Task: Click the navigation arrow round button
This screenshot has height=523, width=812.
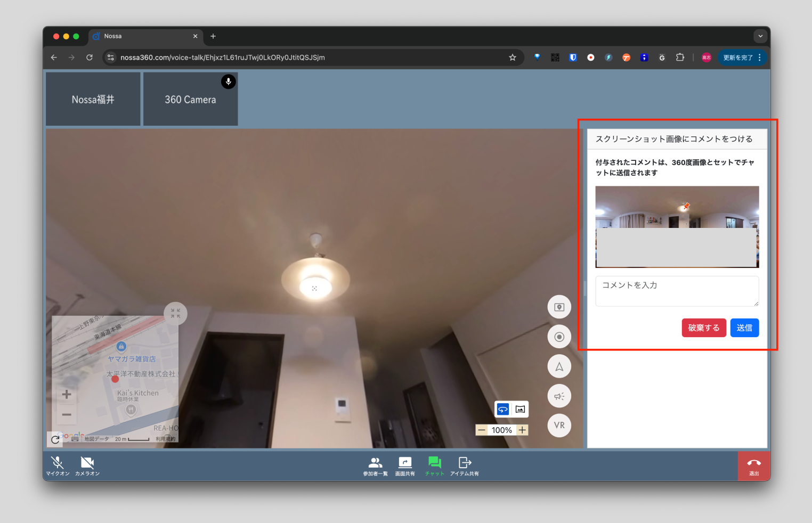Action: click(x=559, y=366)
